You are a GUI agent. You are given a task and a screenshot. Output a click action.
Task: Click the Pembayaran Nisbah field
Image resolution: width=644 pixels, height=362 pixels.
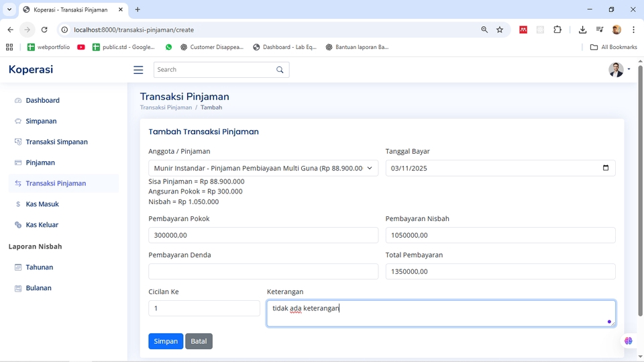(x=500, y=235)
